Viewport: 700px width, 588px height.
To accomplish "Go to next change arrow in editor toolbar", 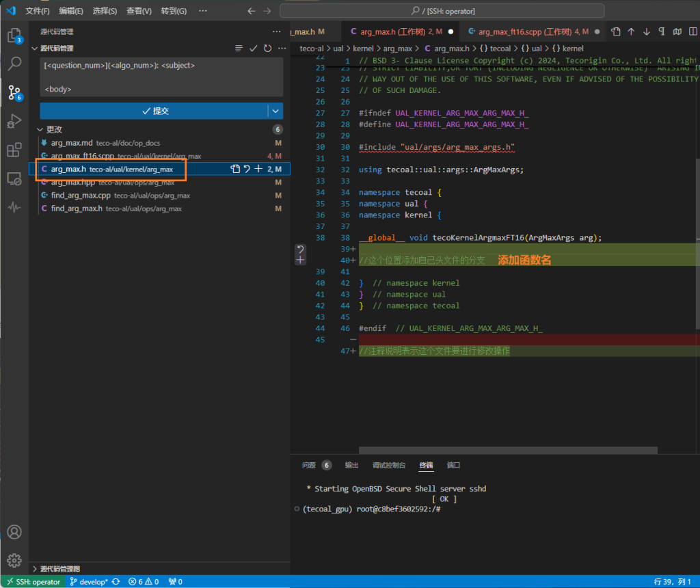I will click(x=646, y=31).
